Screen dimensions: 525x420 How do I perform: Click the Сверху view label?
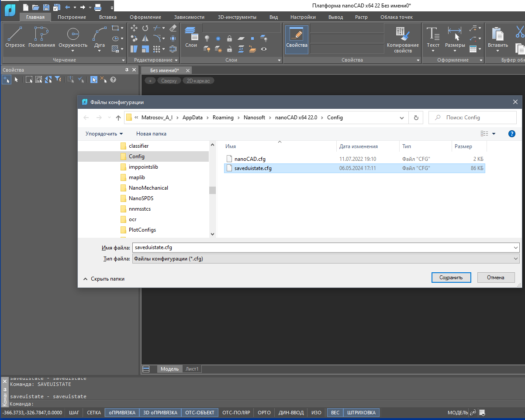pyautogui.click(x=169, y=81)
